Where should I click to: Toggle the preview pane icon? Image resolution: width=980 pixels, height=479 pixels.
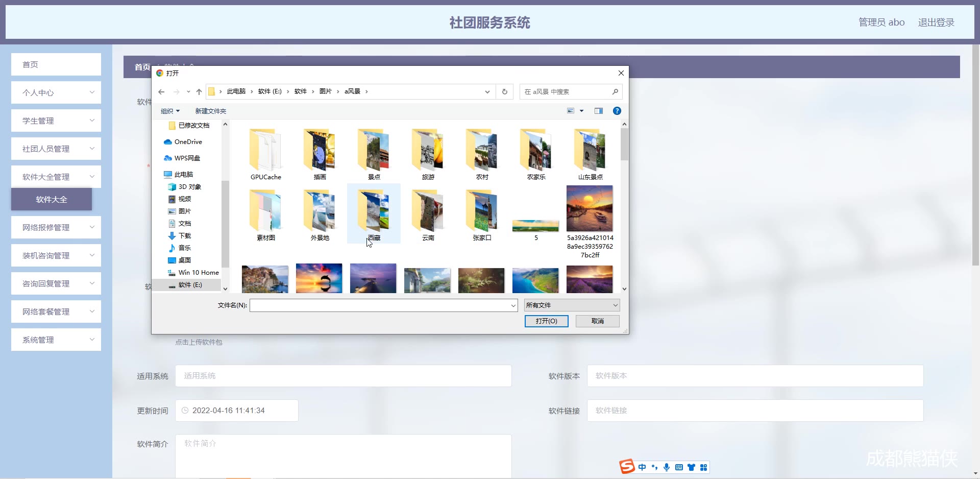point(598,111)
